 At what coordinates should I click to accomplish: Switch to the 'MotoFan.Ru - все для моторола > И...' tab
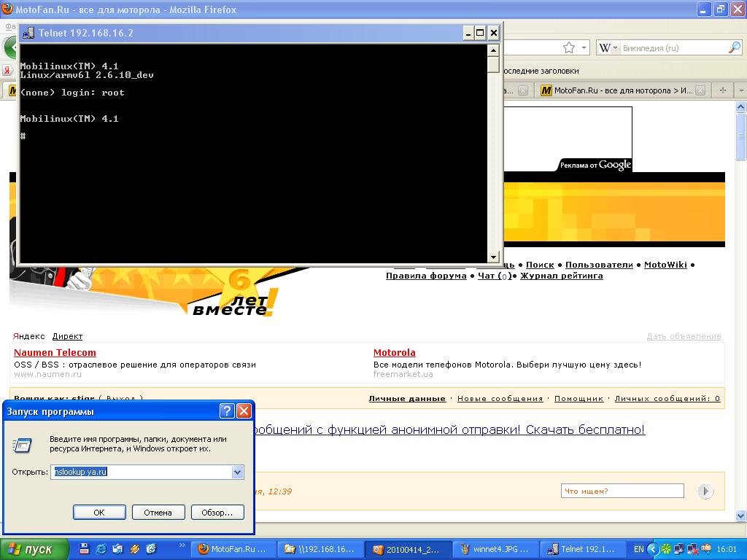tap(623, 90)
